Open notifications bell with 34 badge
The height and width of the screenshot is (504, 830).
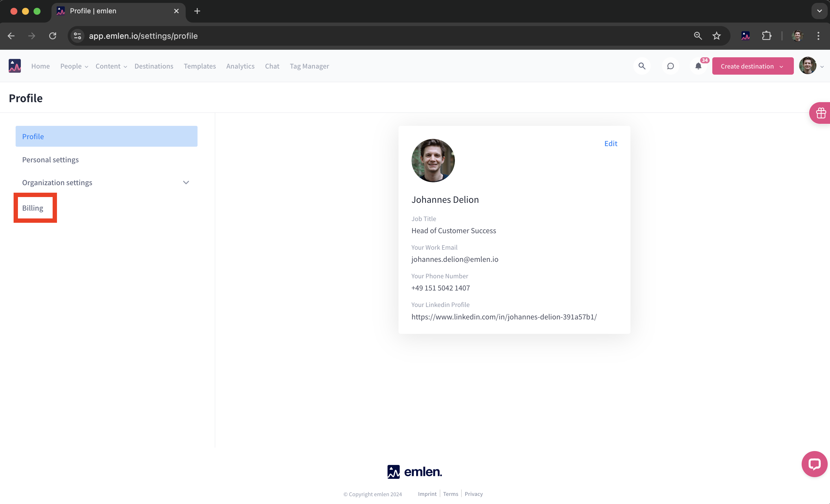click(x=698, y=66)
